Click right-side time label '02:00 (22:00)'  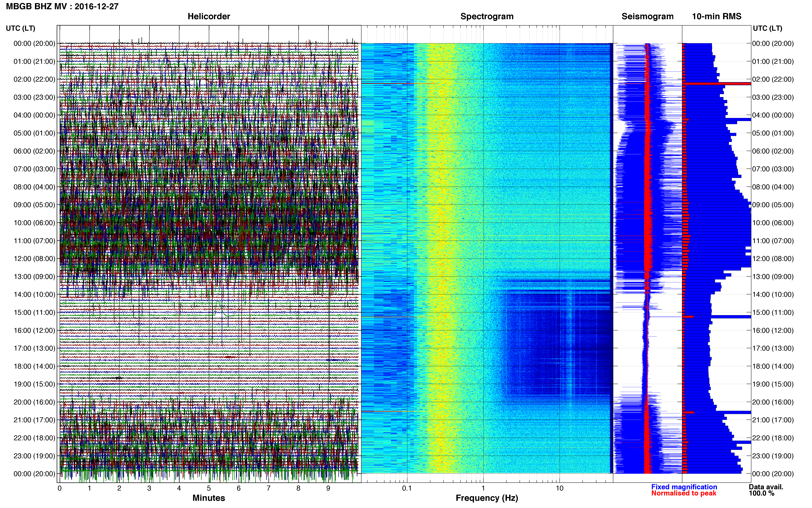tap(773, 79)
